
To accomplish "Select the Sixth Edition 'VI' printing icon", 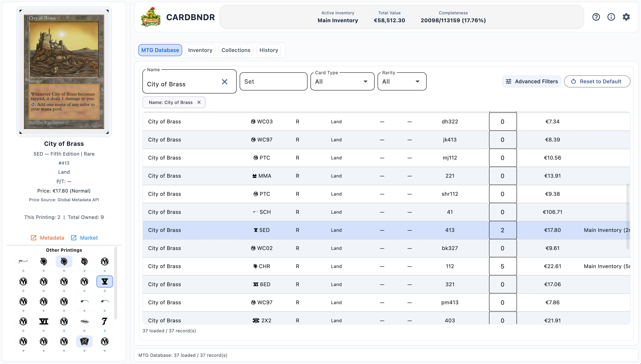I will 44,321.
